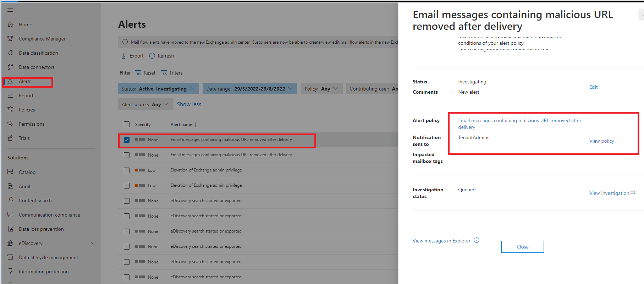Open the Date range filter dropdown

tap(250, 89)
